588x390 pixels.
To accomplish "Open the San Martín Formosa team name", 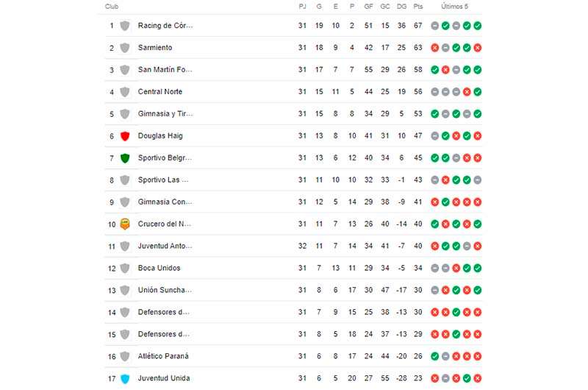I will pyautogui.click(x=165, y=69).
